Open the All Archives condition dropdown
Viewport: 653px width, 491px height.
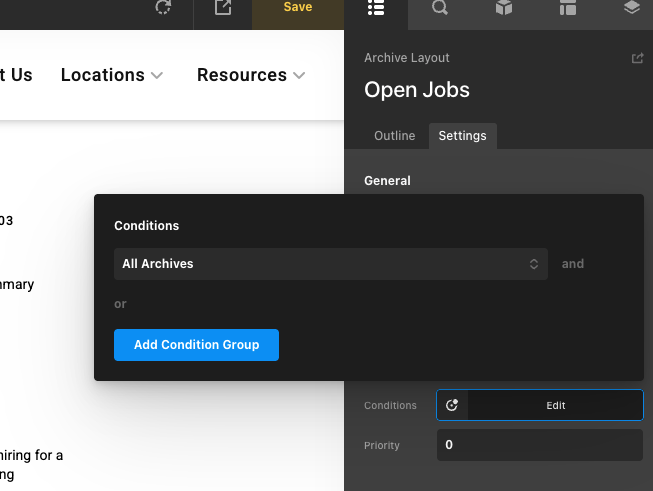click(x=330, y=264)
